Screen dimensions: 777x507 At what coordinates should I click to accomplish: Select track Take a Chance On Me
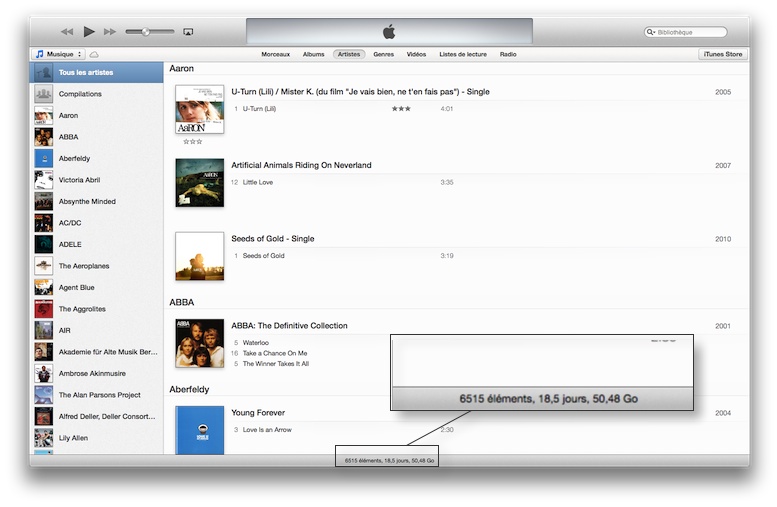[275, 353]
